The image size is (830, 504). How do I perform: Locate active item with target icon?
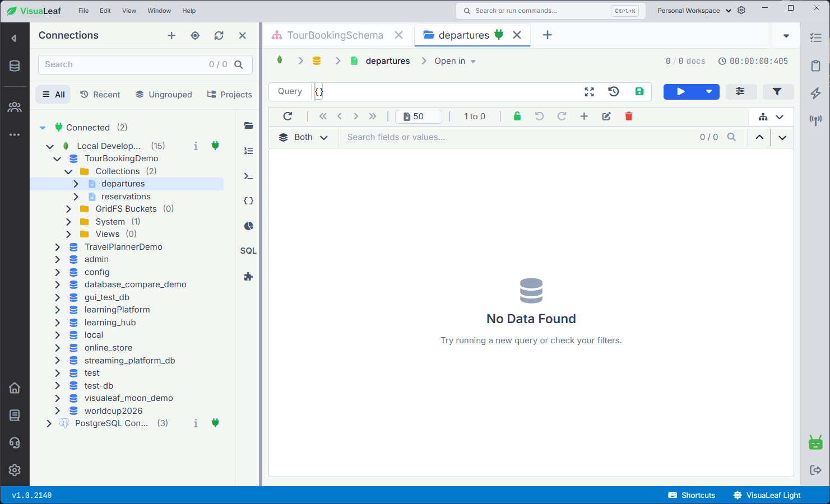pos(195,35)
